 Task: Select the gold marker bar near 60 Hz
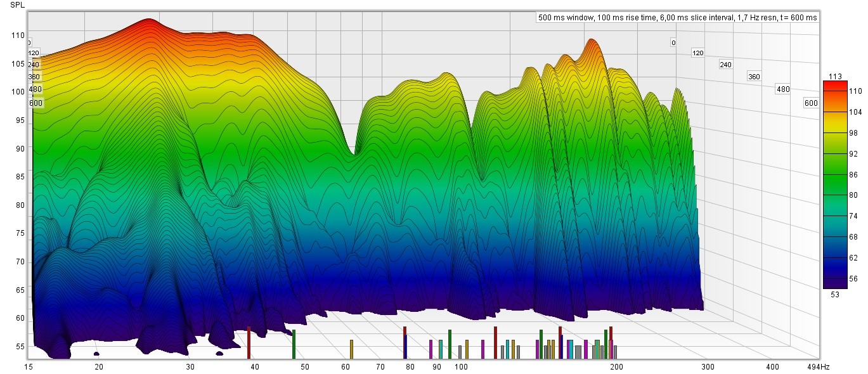click(x=351, y=349)
